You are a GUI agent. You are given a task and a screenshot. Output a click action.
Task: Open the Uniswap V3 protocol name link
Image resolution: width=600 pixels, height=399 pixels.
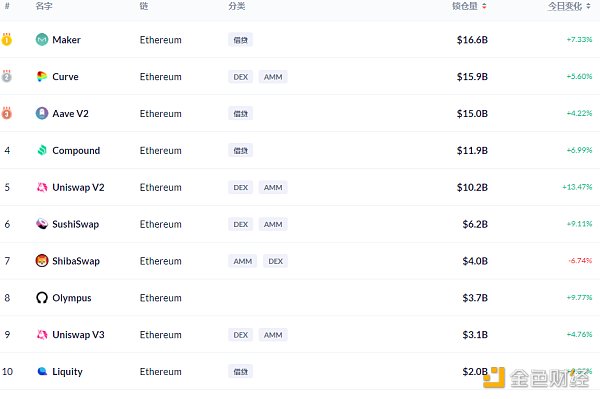pyautogui.click(x=78, y=335)
